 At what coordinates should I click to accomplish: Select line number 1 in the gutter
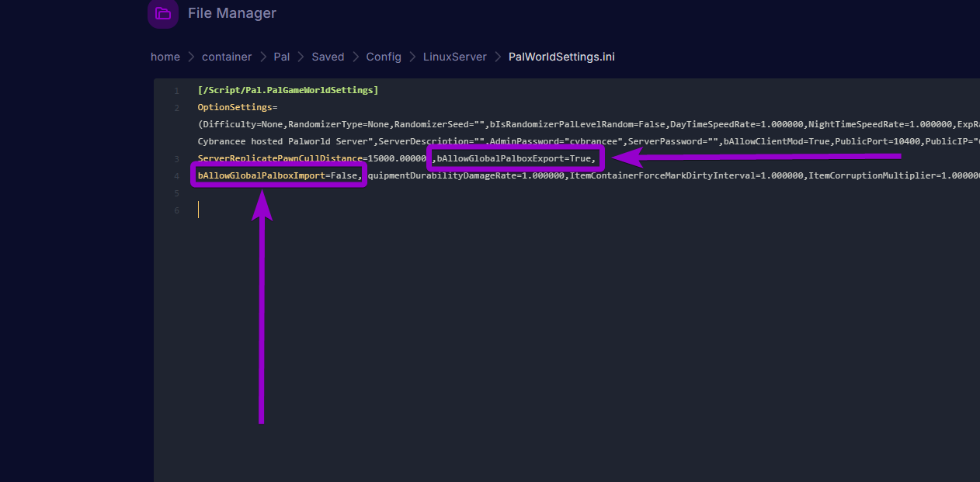click(x=175, y=90)
